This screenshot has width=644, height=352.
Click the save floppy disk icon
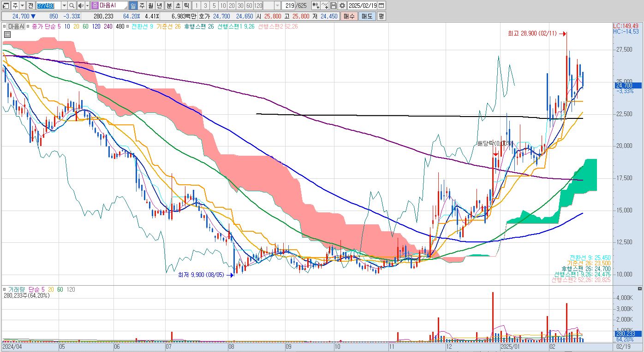pyautogui.click(x=333, y=6)
